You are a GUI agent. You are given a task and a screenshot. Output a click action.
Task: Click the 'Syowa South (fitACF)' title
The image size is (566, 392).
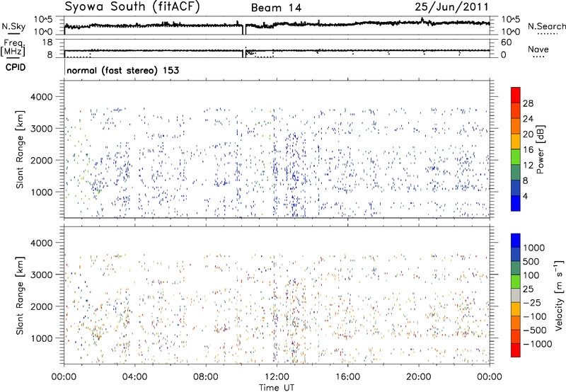pyautogui.click(x=132, y=7)
